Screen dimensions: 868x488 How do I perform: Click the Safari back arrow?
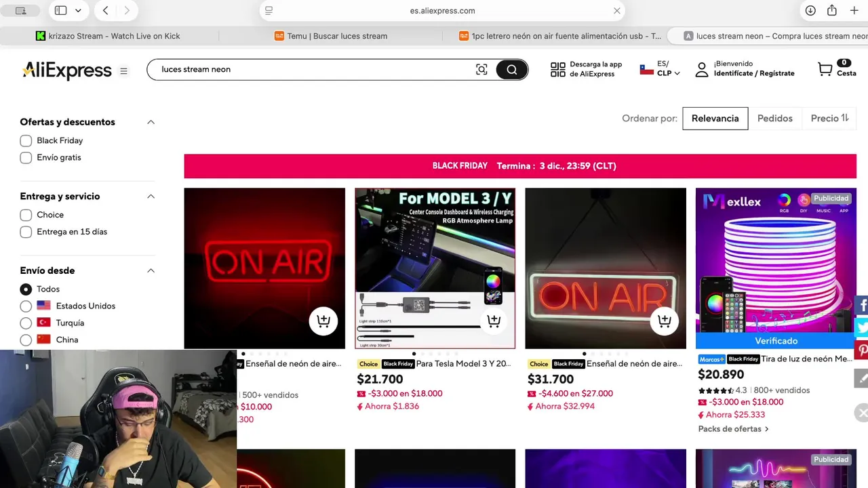coord(106,11)
